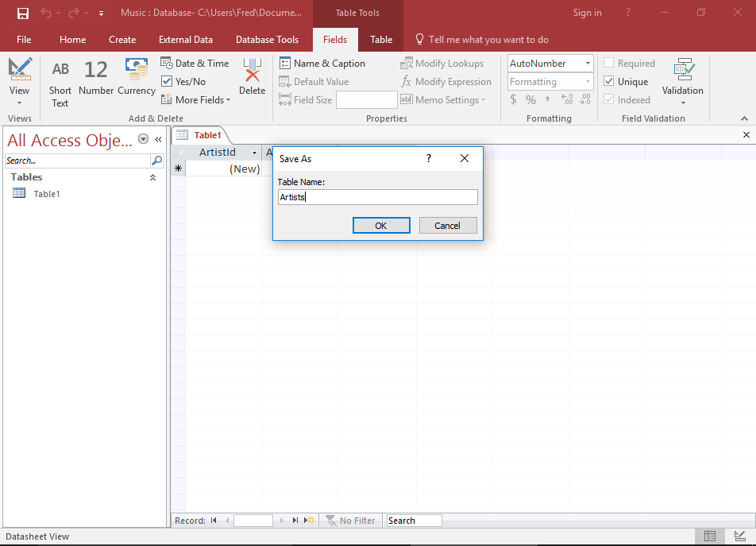Open the AutoNumber data type dropdown
This screenshot has width=756, height=546.
(588, 64)
